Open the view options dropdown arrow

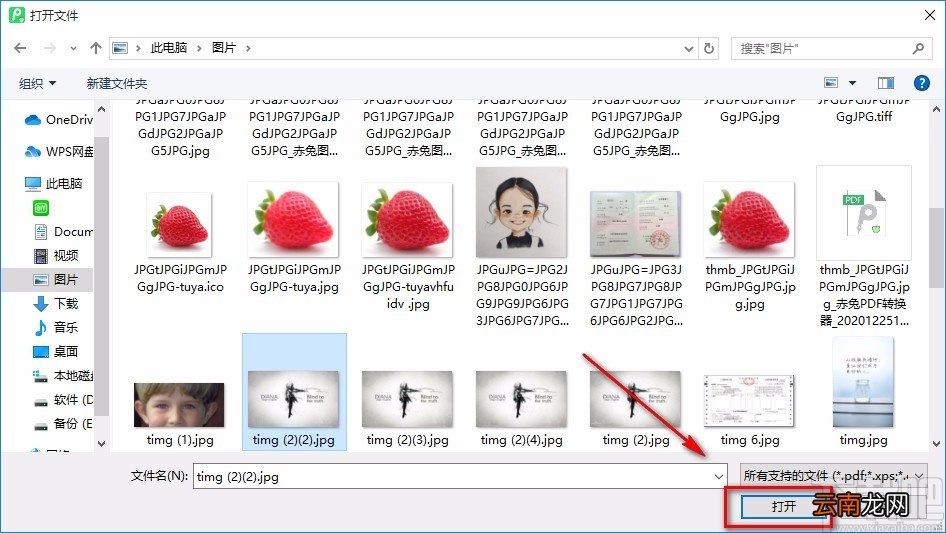click(x=852, y=83)
